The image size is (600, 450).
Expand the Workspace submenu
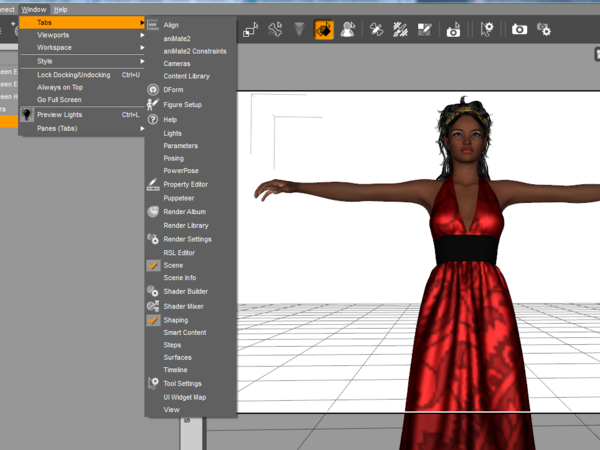pos(82,47)
